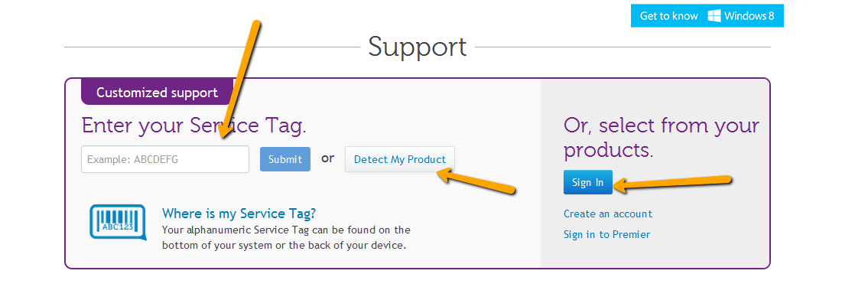Open the Where is my Service Tag? link
Viewport: 868px width, 287px height.
(239, 214)
